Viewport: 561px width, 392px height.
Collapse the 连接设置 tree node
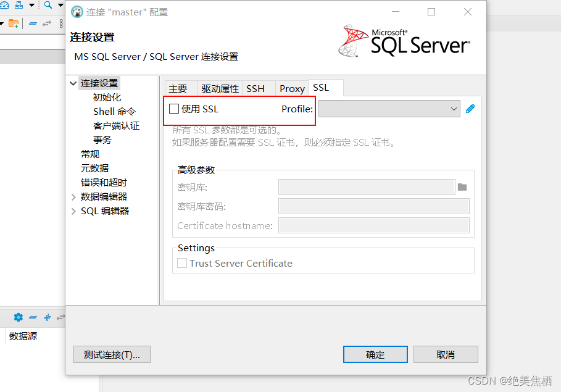(74, 83)
